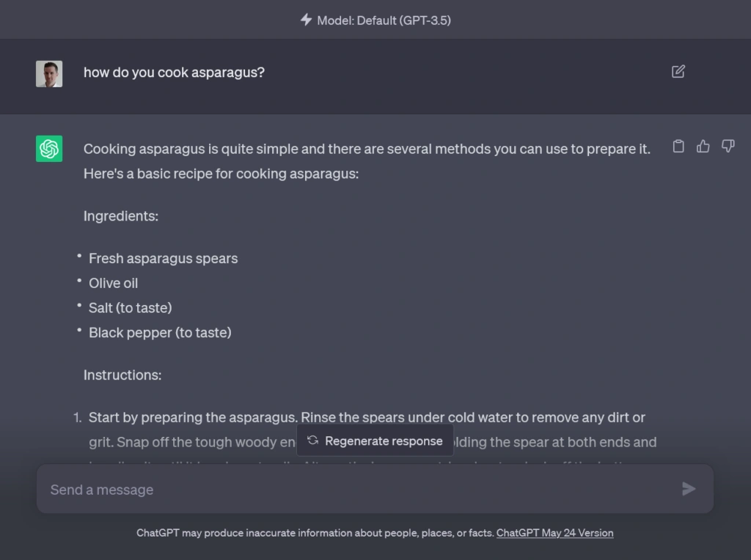This screenshot has height=560, width=751.
Task: Click the inaccurate information disclaimer text
Action: click(x=315, y=533)
